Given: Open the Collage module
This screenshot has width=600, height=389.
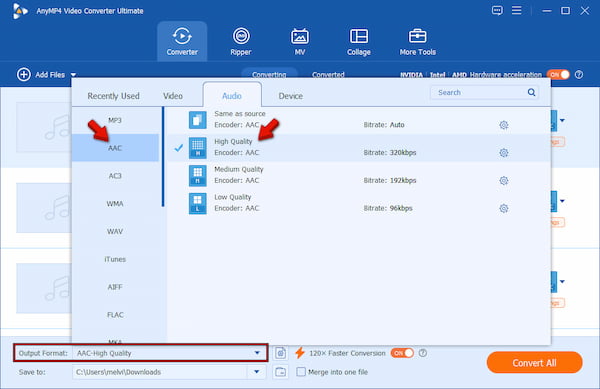Looking at the screenshot, I should pos(359,41).
